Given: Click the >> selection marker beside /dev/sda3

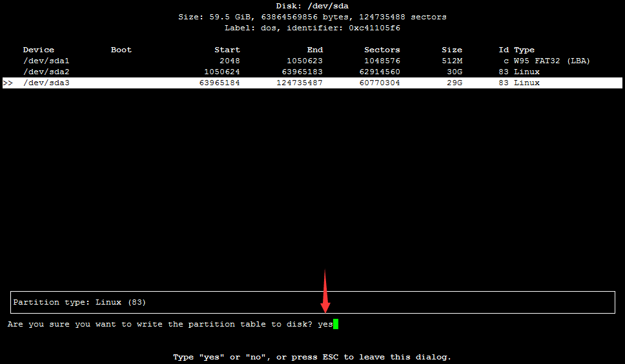Looking at the screenshot, I should pos(8,83).
